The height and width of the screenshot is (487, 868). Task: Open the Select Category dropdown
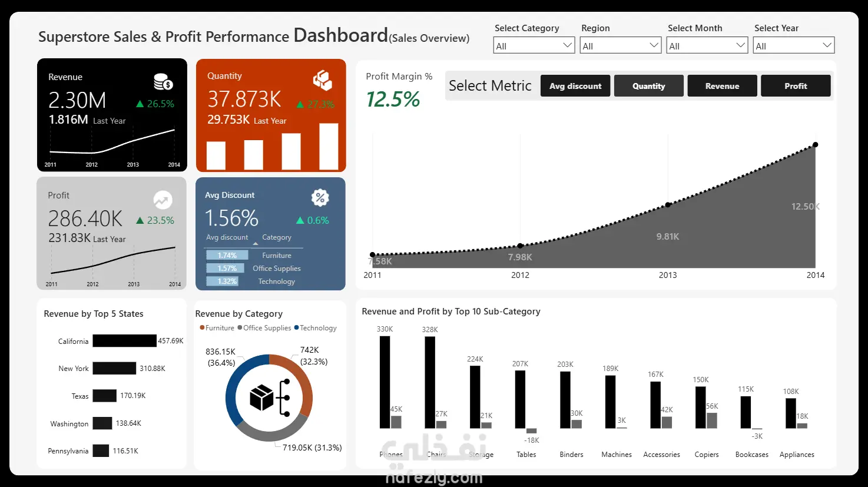click(534, 45)
